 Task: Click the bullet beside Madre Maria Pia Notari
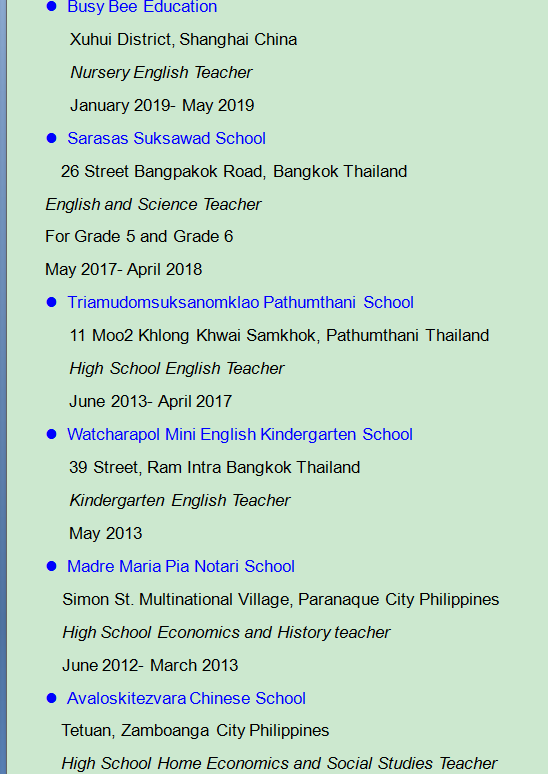click(51, 566)
